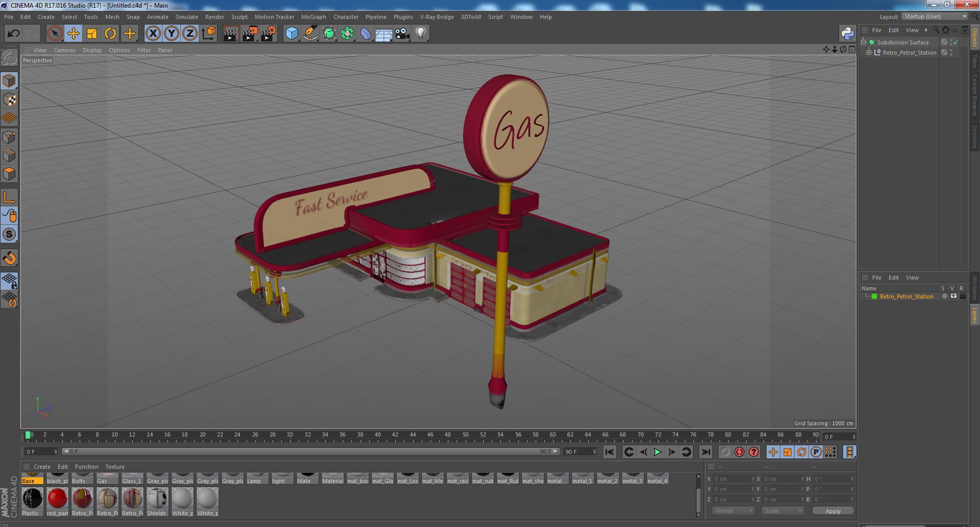The height and width of the screenshot is (527, 980).
Task: Toggle autokeying button
Action: click(739, 452)
